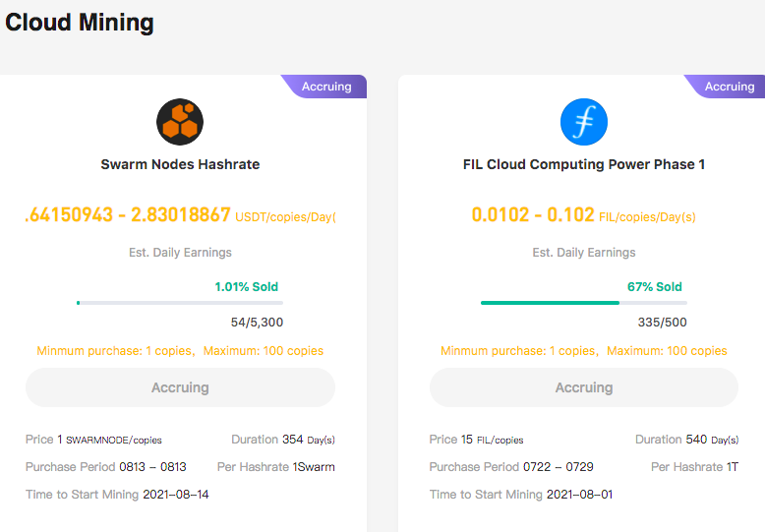The height and width of the screenshot is (532, 765).
Task: Open FIL Cloud Computing Power Phase 1 title
Action: pos(584,164)
